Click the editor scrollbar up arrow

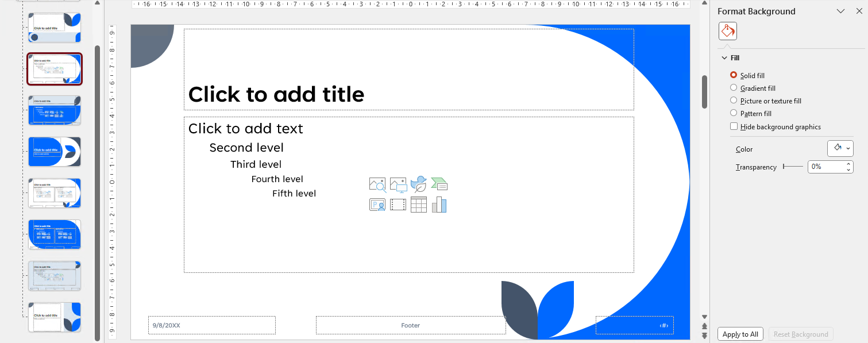705,3
